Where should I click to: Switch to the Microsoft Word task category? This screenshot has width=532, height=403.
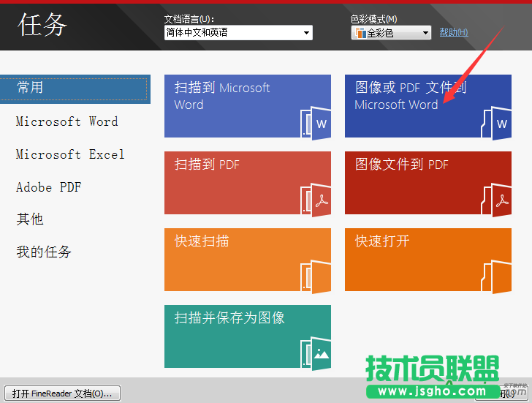(66, 121)
